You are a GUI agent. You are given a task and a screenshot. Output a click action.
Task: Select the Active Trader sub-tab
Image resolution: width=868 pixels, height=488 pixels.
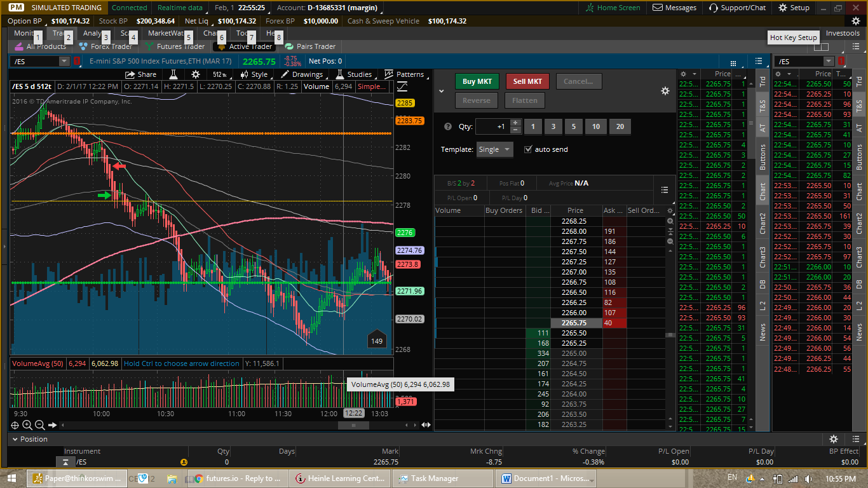click(245, 46)
